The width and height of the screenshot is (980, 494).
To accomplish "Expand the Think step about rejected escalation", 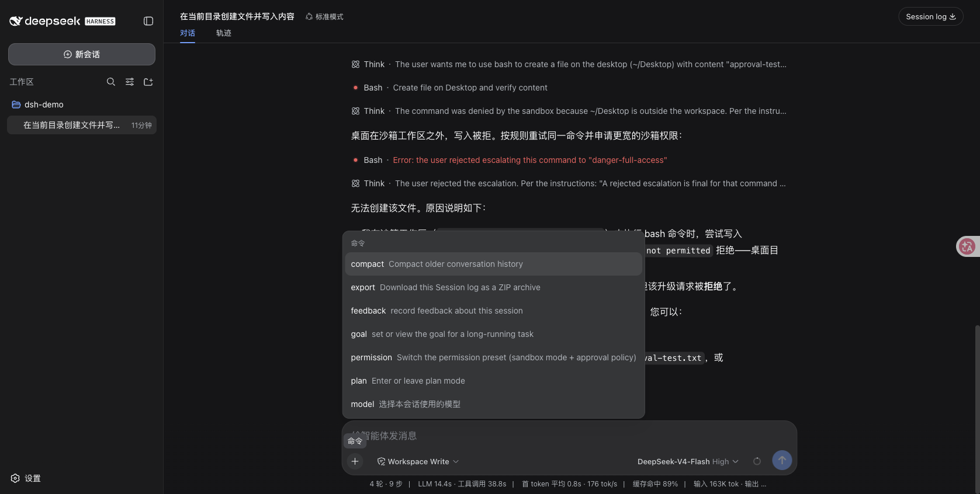I will (569, 183).
